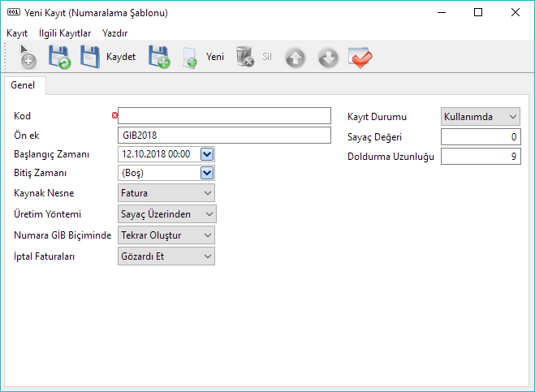Open the Kayıt menu
The height and width of the screenshot is (392, 535).
(x=17, y=33)
